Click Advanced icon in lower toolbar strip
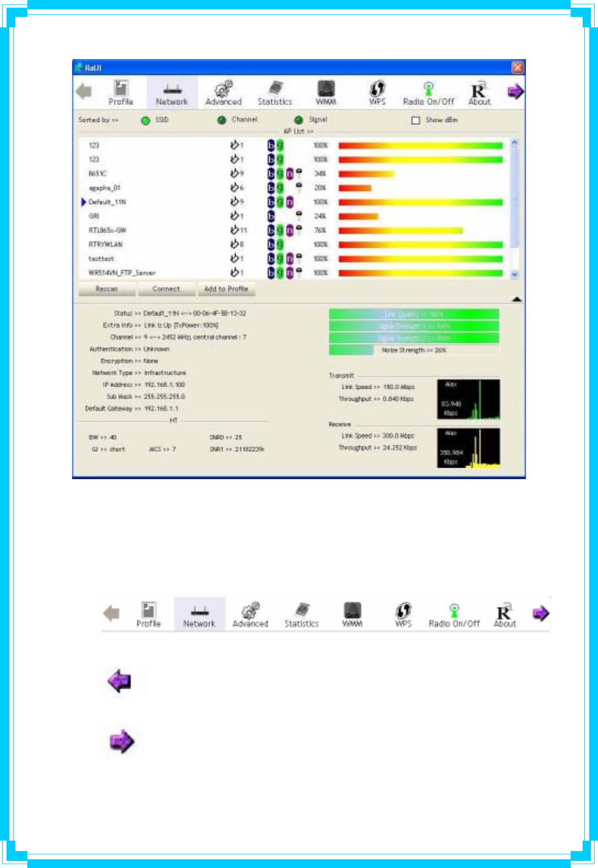The width and height of the screenshot is (598, 868). (250, 614)
